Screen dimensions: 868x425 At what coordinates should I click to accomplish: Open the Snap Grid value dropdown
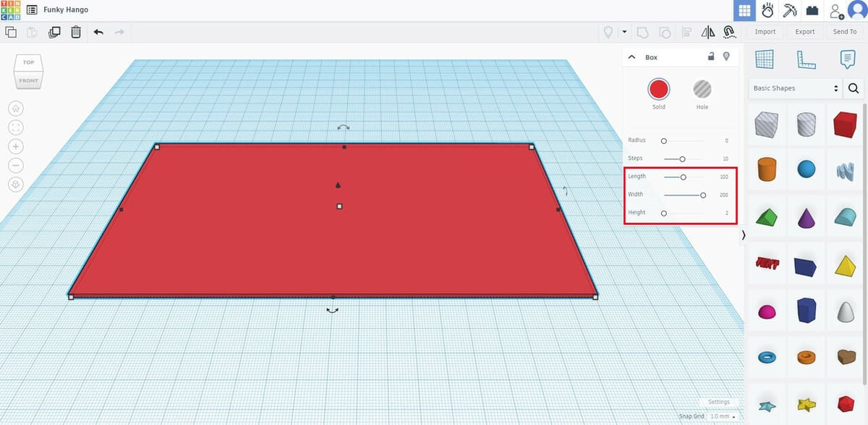pos(723,416)
